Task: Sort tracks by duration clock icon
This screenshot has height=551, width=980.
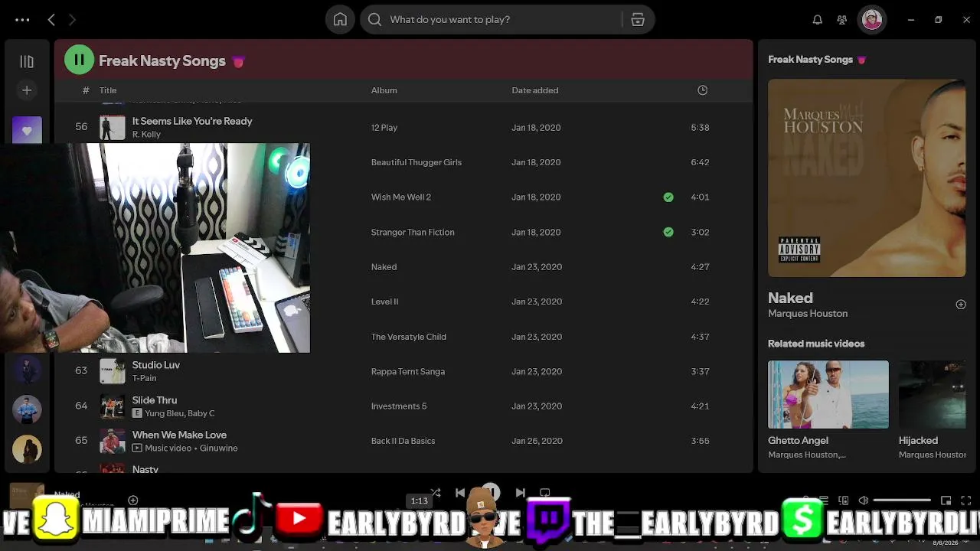Action: [702, 90]
